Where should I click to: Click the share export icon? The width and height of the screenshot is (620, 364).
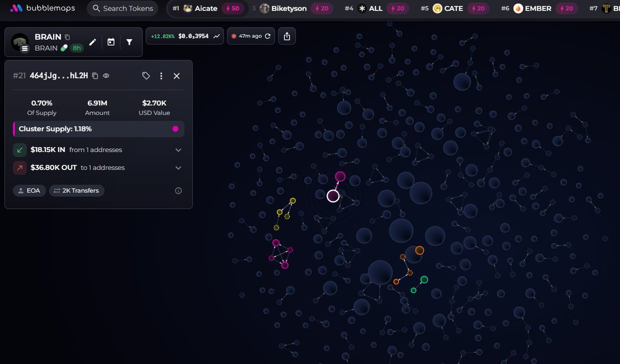(x=287, y=36)
